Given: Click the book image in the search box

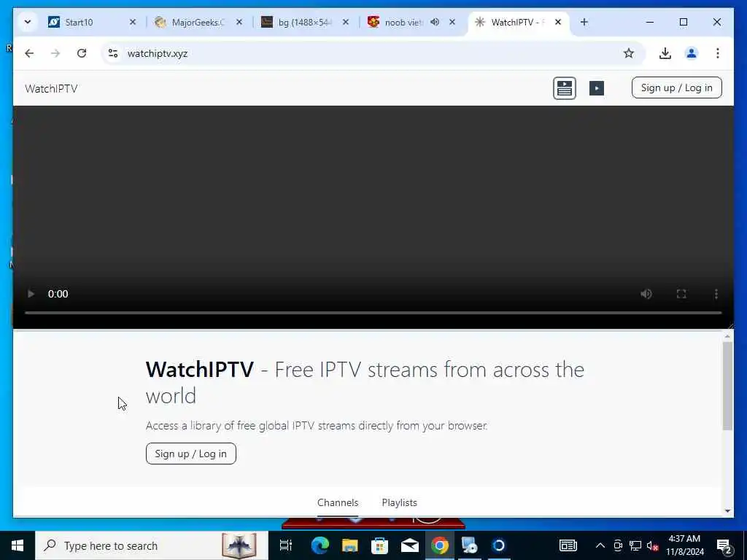Looking at the screenshot, I should pyautogui.click(x=239, y=545).
